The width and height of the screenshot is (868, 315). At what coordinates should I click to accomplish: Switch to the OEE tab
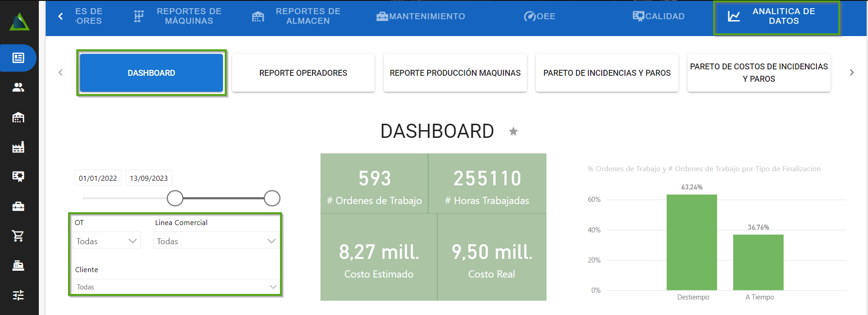(540, 16)
